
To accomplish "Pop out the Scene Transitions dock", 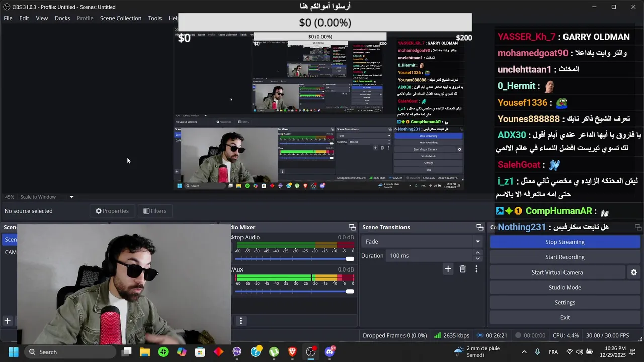I will point(479,227).
